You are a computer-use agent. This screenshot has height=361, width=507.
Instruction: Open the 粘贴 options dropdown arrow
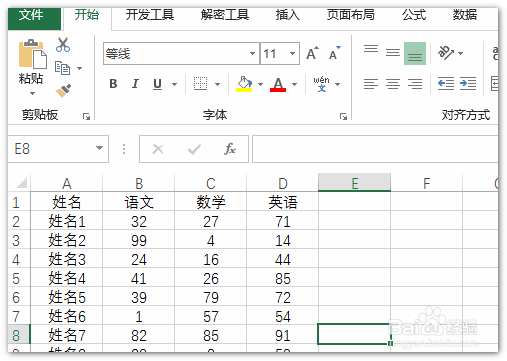pos(32,94)
